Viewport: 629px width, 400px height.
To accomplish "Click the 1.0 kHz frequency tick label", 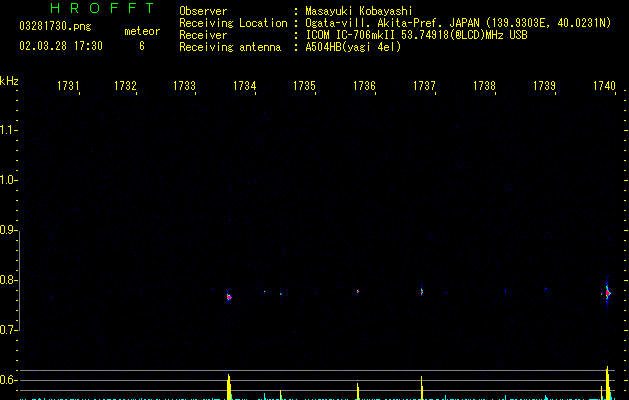I will click(8, 180).
